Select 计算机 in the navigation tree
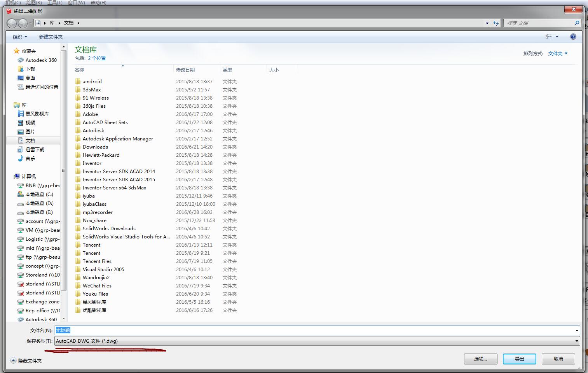The height and width of the screenshot is (373, 588). tap(28, 177)
